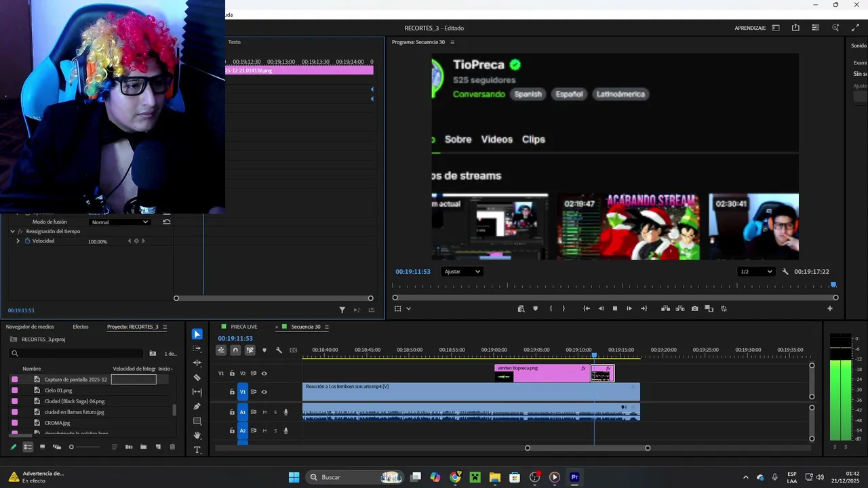Select the Slip tool
Viewport: 868px width, 488px height.
click(x=197, y=392)
